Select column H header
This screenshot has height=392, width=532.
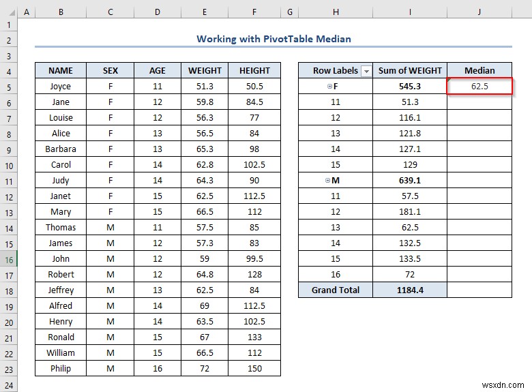point(336,12)
